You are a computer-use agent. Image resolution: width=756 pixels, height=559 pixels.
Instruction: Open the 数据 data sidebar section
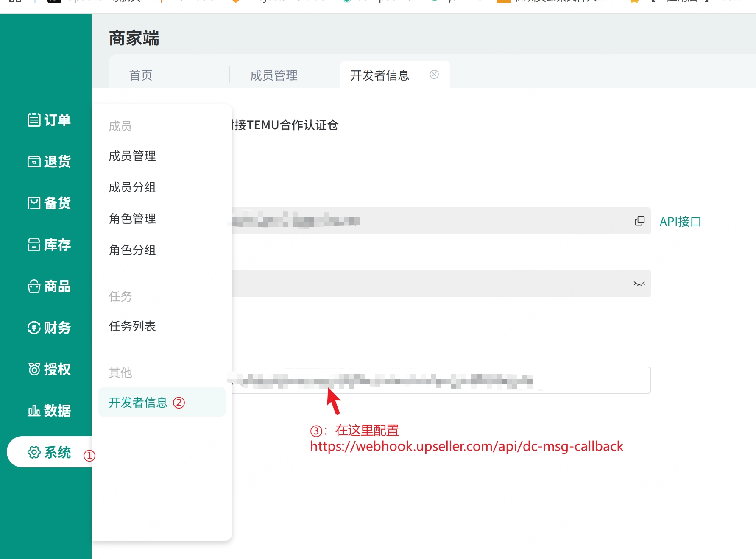point(49,411)
